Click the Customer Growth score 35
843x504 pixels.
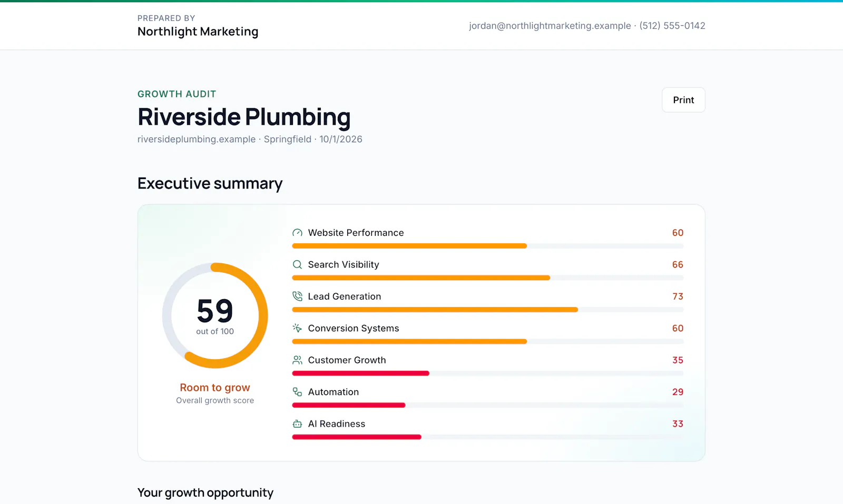click(678, 360)
